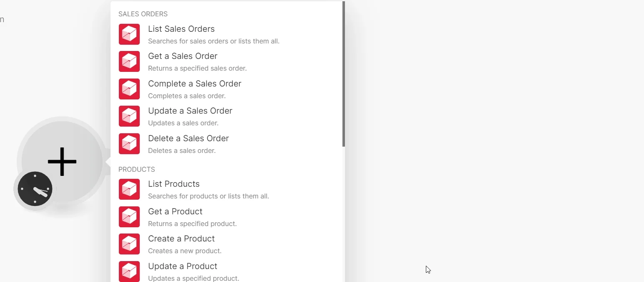The height and width of the screenshot is (282, 644).
Task: Click the Get a Sales Order icon
Action: [x=129, y=61]
